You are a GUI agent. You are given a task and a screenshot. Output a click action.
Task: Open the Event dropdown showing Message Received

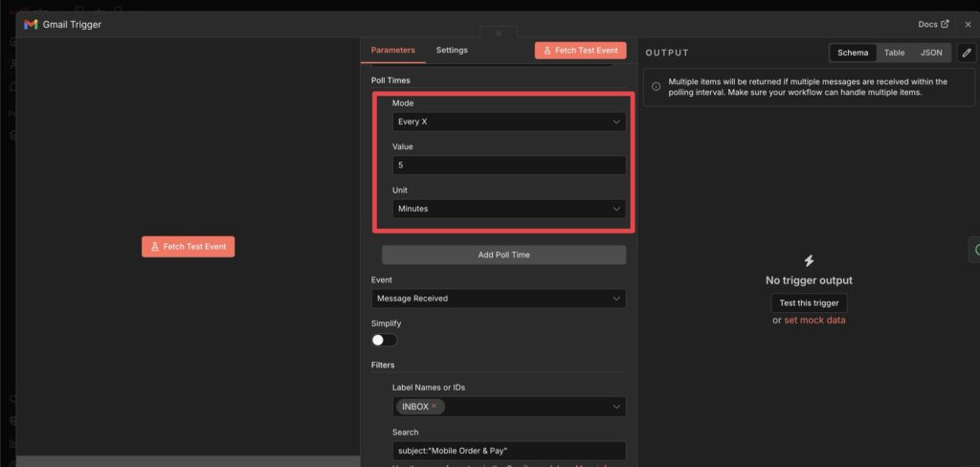pos(499,299)
